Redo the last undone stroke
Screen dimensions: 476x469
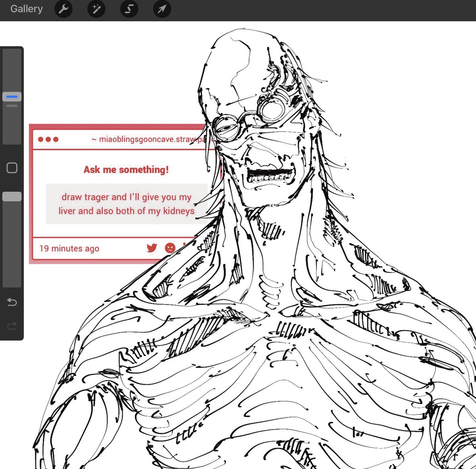[12, 326]
